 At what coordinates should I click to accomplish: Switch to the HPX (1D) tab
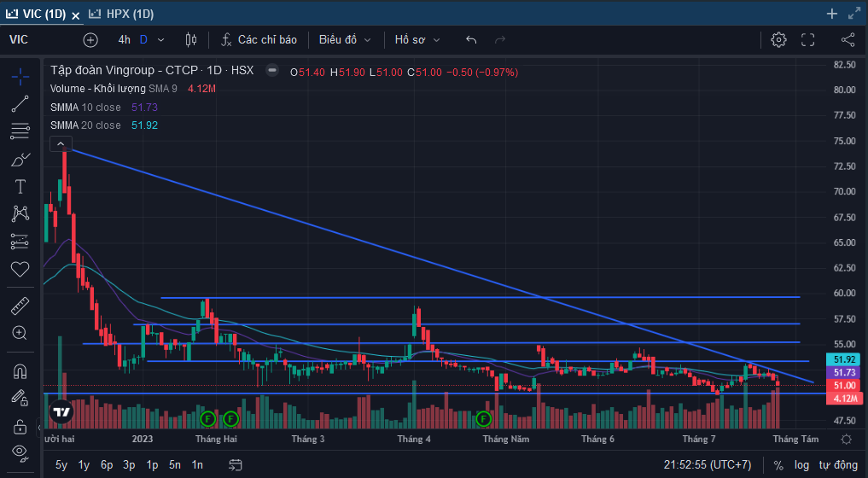pos(121,14)
